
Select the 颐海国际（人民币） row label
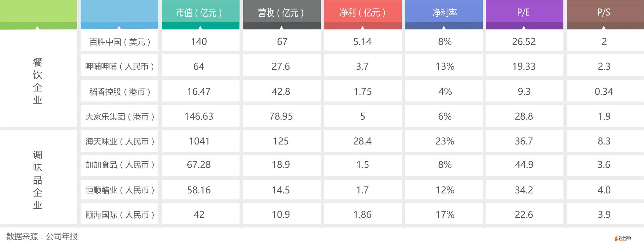(119, 215)
